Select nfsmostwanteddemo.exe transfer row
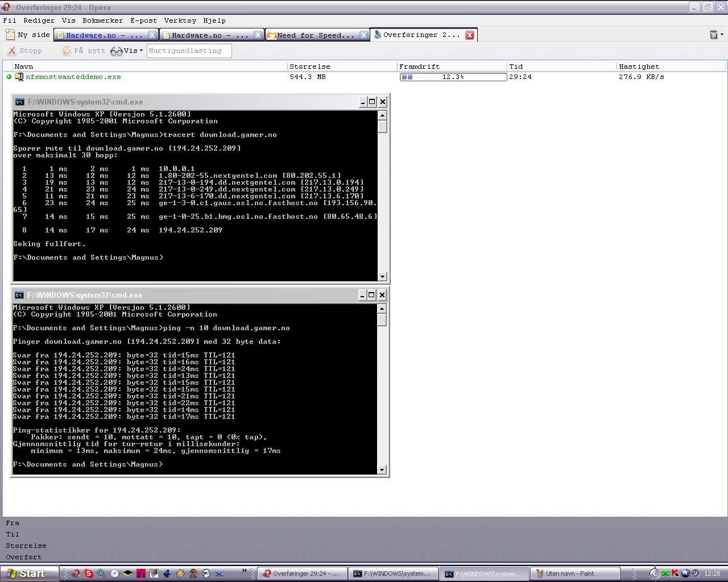Screen dimensions: 728x582 pyautogui.click(x=364, y=77)
